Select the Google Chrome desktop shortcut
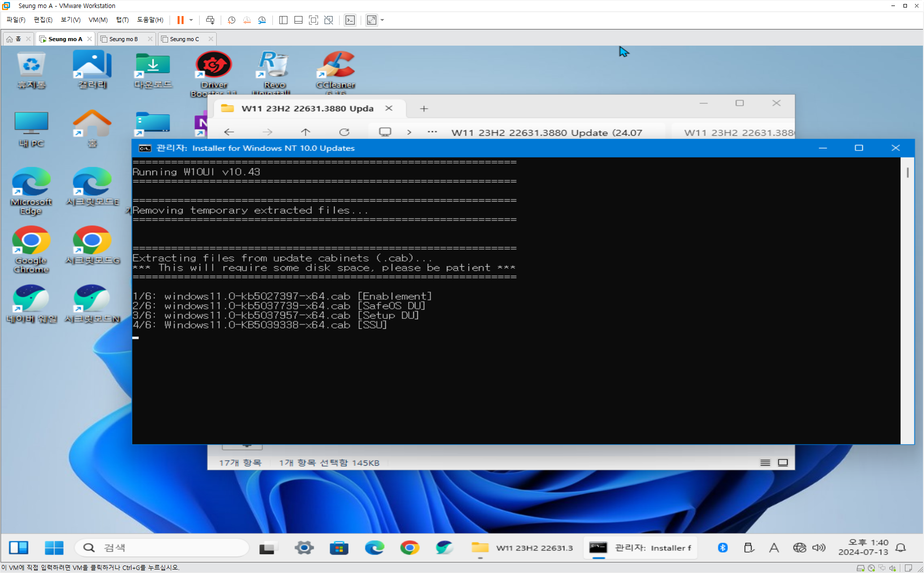924x573 pixels. point(31,250)
